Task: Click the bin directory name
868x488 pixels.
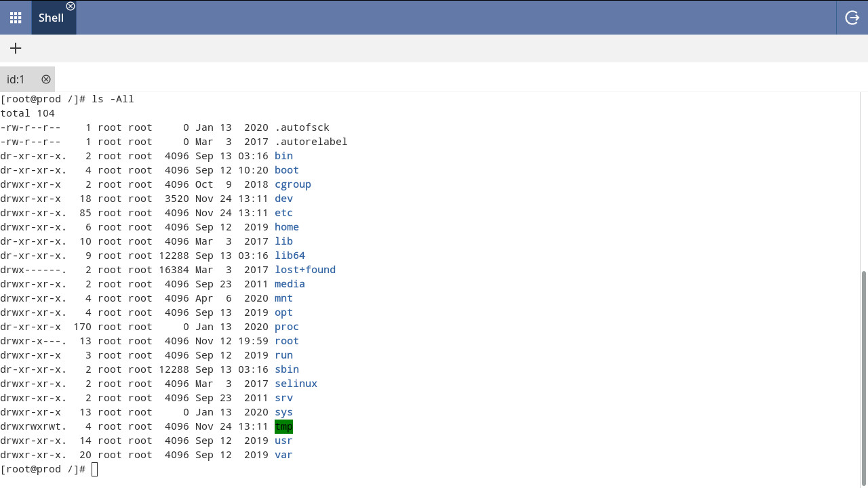Action: 283,156
